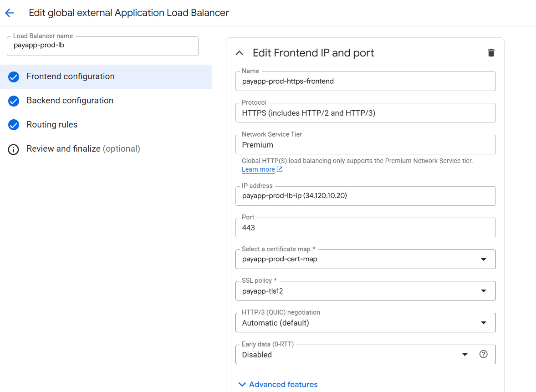536x392 pixels.
Task: Delete frontend with trash icon
Action: pos(491,53)
